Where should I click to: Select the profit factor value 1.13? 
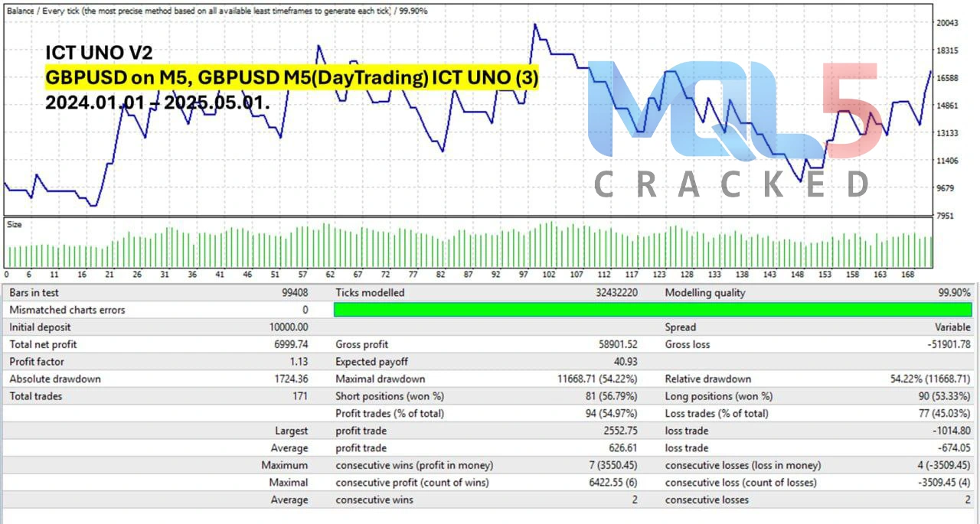299,361
